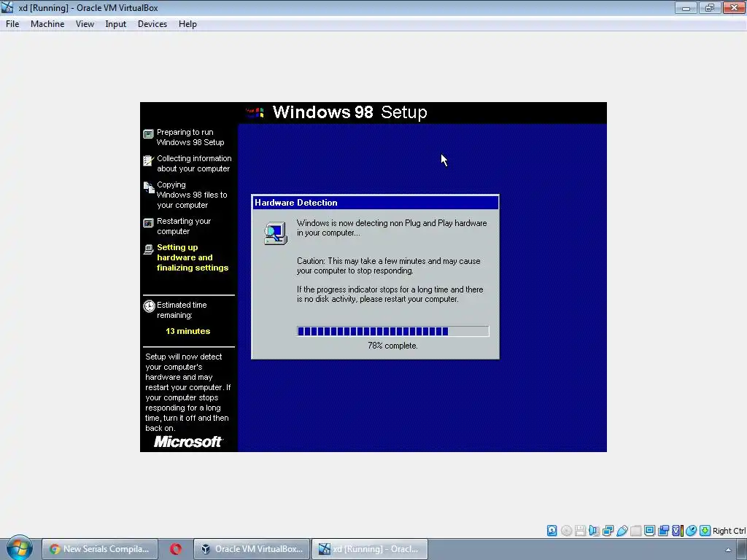Click the network adapters status icon
The width and height of the screenshot is (747, 560).
[608, 531]
